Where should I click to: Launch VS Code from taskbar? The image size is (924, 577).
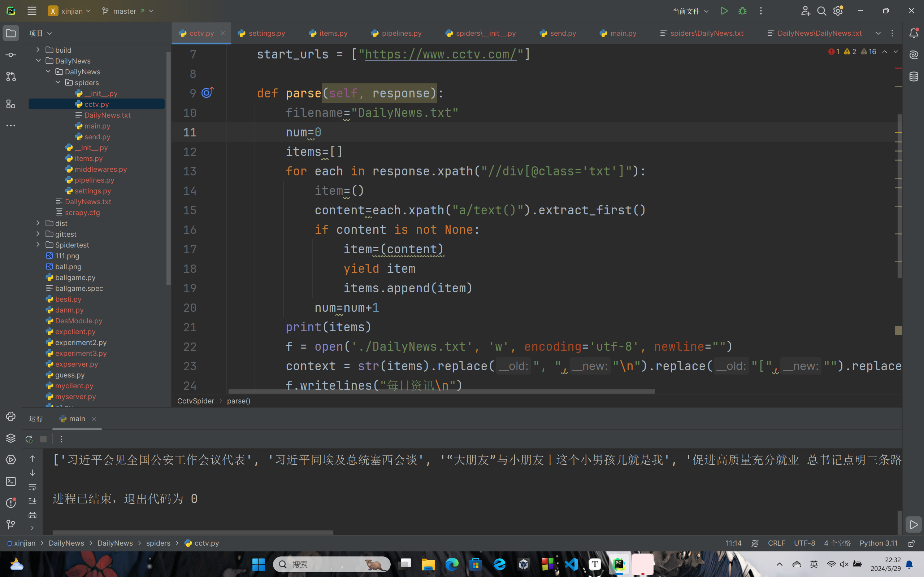pos(571,564)
